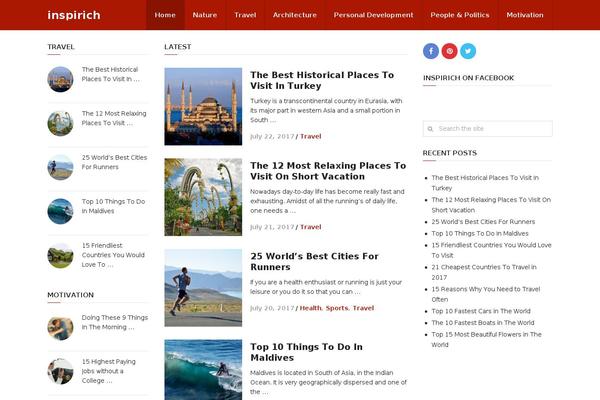Open left sidebar link Top 10 Things To Do
Screen dimensions: 600x400
[113, 206]
